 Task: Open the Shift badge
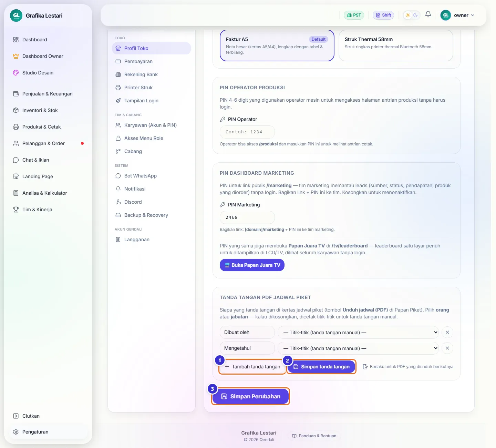383,15
